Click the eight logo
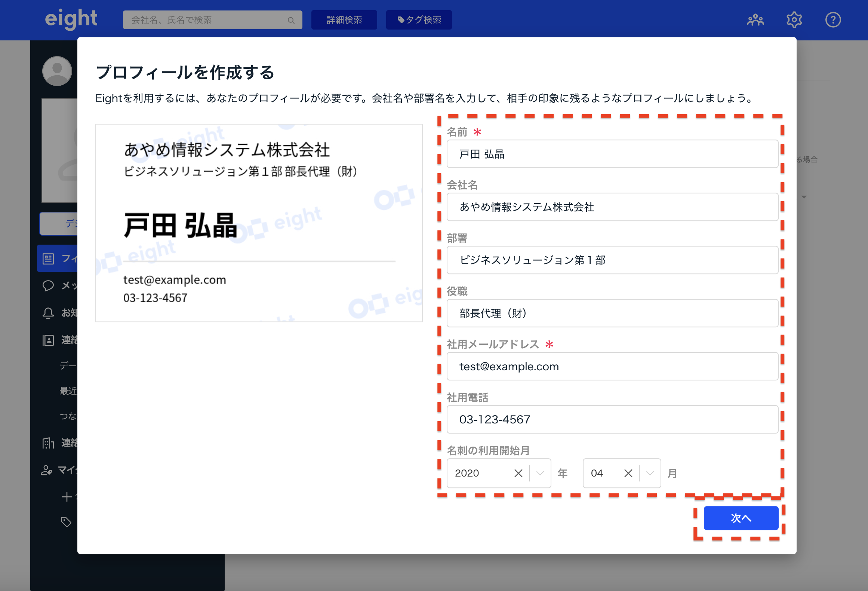The width and height of the screenshot is (868, 591). [x=71, y=19]
